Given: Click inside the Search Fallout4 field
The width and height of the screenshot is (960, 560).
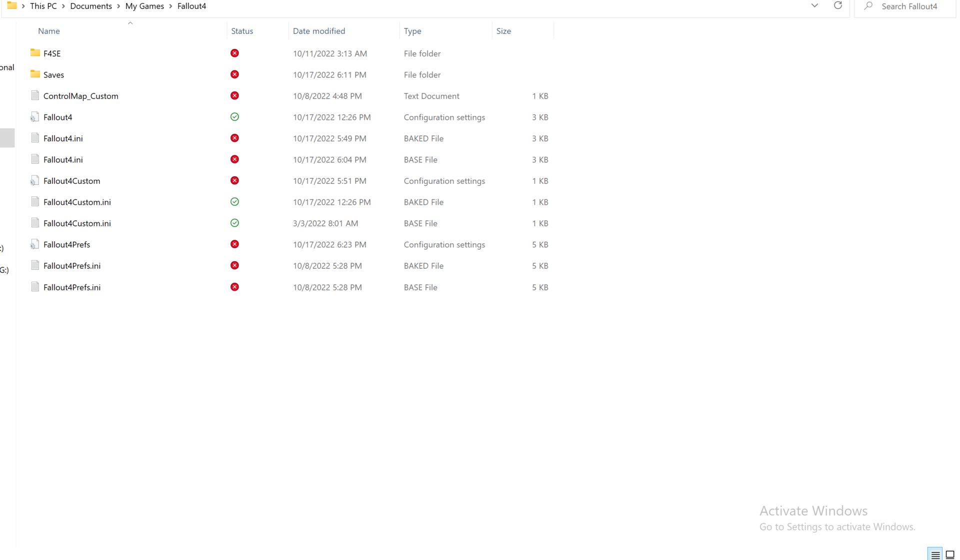Looking at the screenshot, I should (905, 6).
